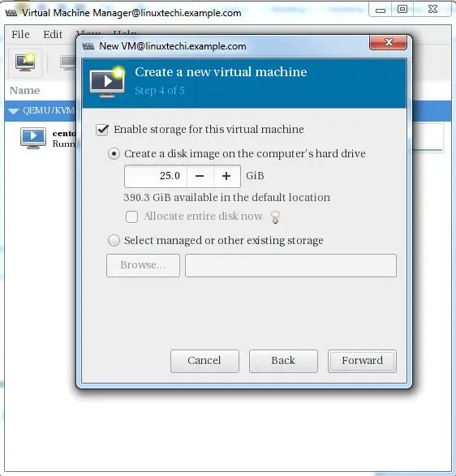The height and width of the screenshot is (476, 456).
Task: Click the wizard header monitor icon
Action: [x=108, y=81]
